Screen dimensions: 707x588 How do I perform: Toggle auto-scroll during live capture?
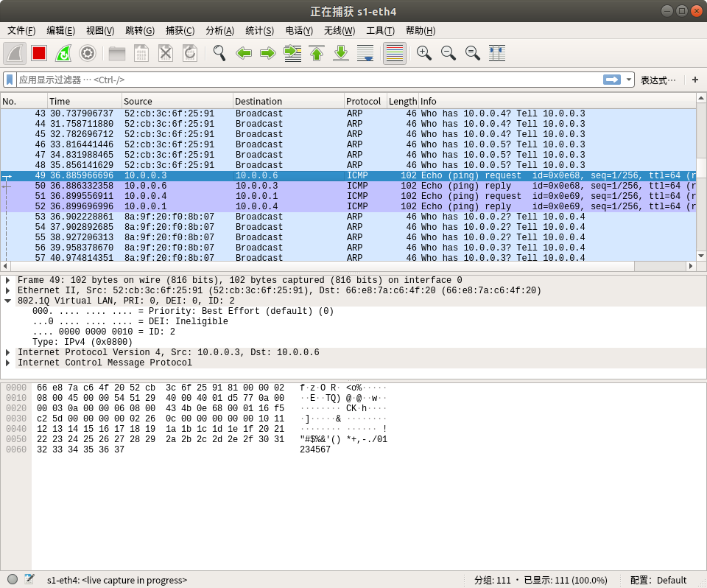365,53
